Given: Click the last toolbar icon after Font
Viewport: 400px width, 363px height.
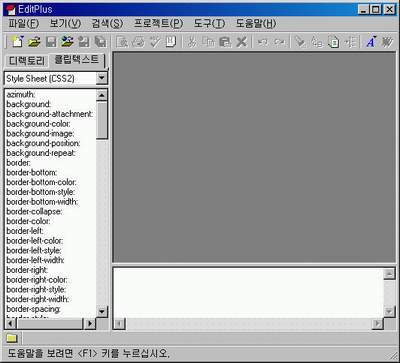Looking at the screenshot, I should pos(387,42).
